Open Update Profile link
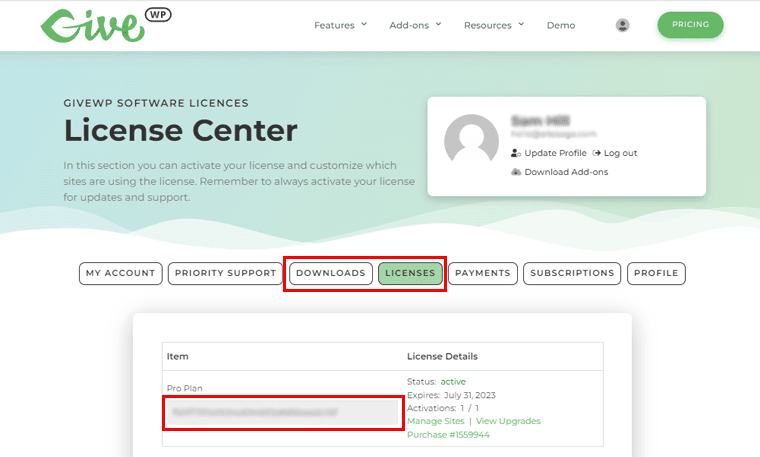760x457 pixels. (x=555, y=153)
